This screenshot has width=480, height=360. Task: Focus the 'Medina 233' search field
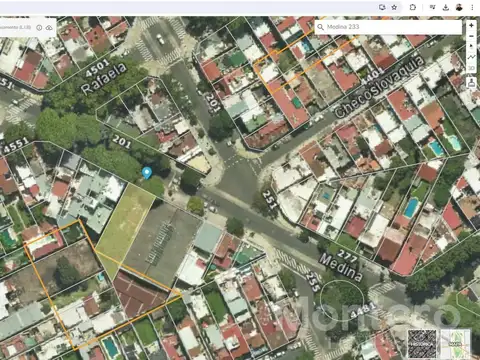pyautogui.click(x=388, y=27)
